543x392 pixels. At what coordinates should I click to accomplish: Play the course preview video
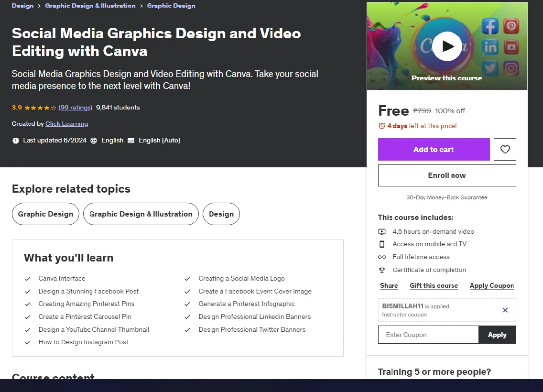click(447, 46)
